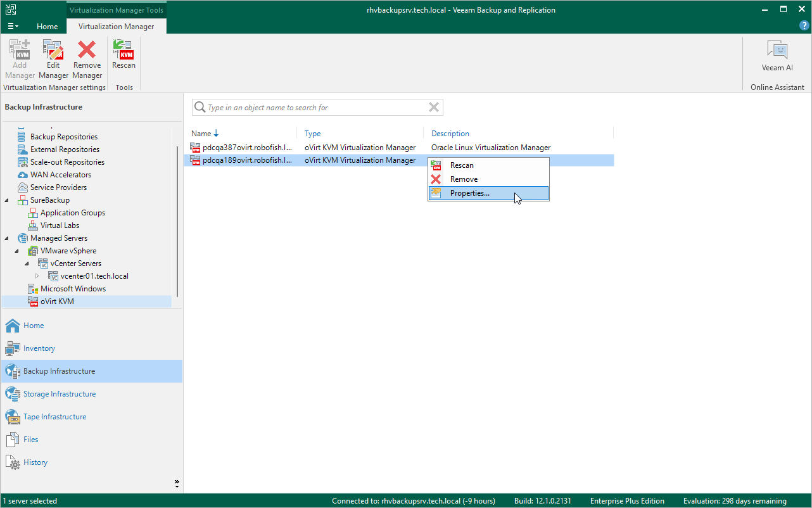The image size is (812, 508).
Task: Click the Application Groups tree icon
Action: click(x=33, y=213)
